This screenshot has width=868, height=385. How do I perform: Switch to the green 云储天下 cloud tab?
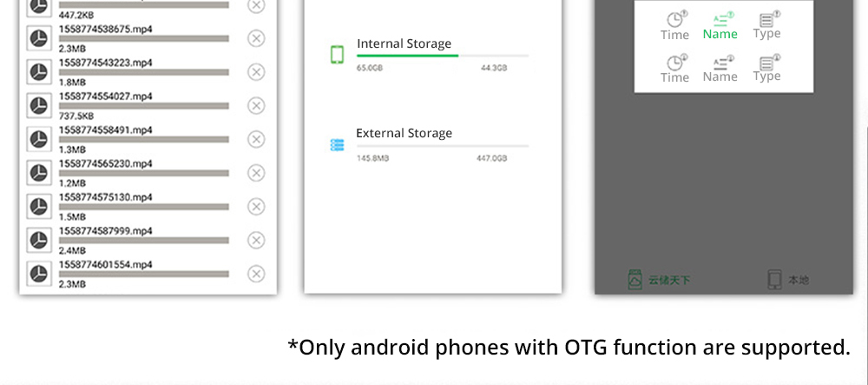coord(659,280)
